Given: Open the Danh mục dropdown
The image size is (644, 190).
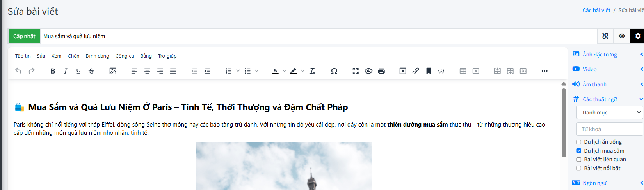Looking at the screenshot, I should [610, 113].
